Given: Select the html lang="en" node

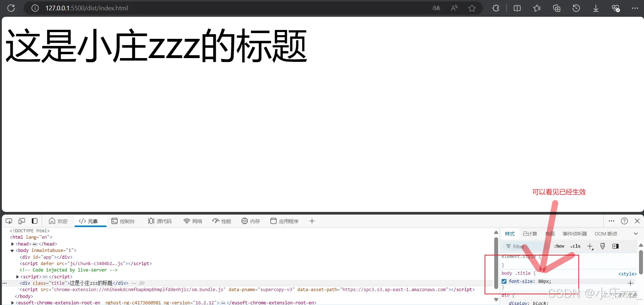Looking at the screenshot, I should point(31,237).
